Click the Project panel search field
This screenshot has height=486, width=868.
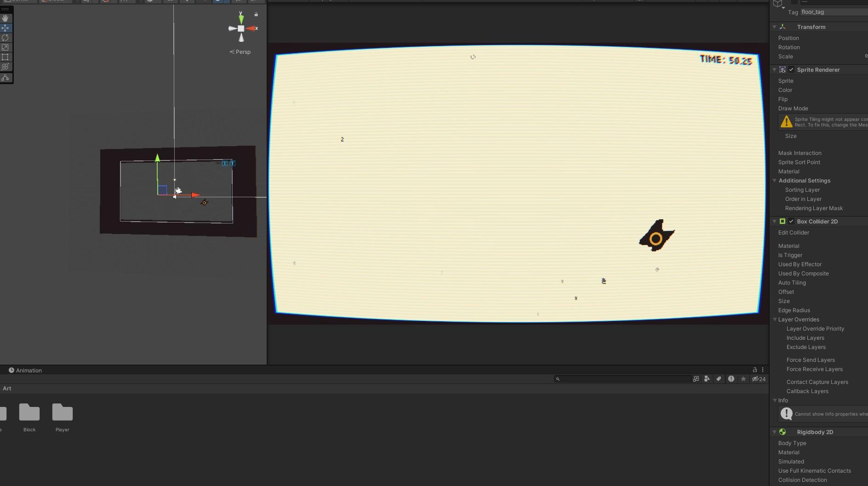click(x=623, y=379)
